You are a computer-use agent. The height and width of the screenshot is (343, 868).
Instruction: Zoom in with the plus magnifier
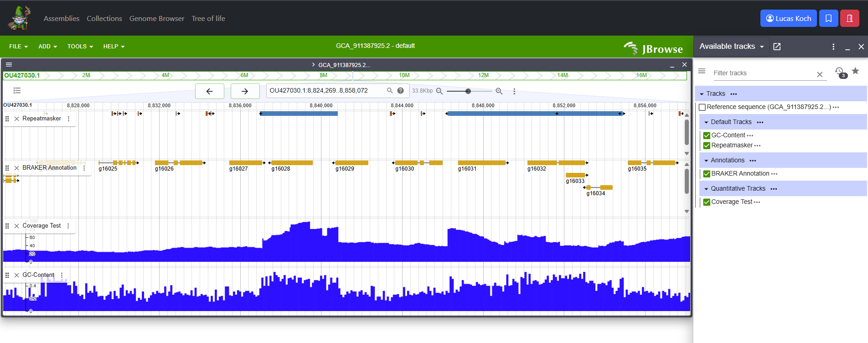(x=499, y=91)
